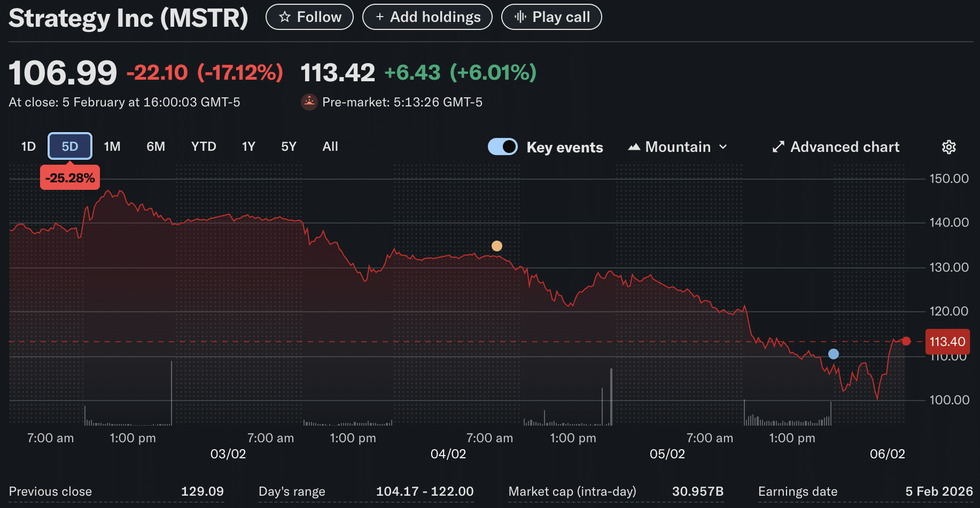Click the Day's range label
980x508 pixels.
pyautogui.click(x=292, y=491)
